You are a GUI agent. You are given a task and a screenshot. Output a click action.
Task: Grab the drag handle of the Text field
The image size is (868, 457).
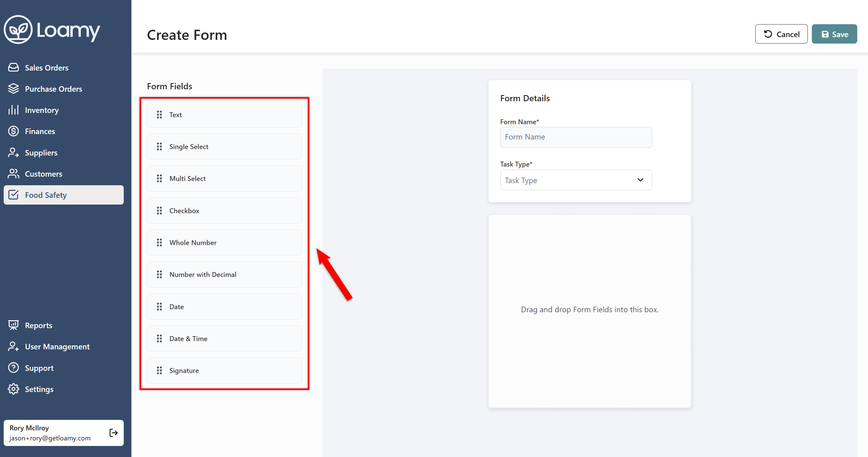(x=159, y=115)
